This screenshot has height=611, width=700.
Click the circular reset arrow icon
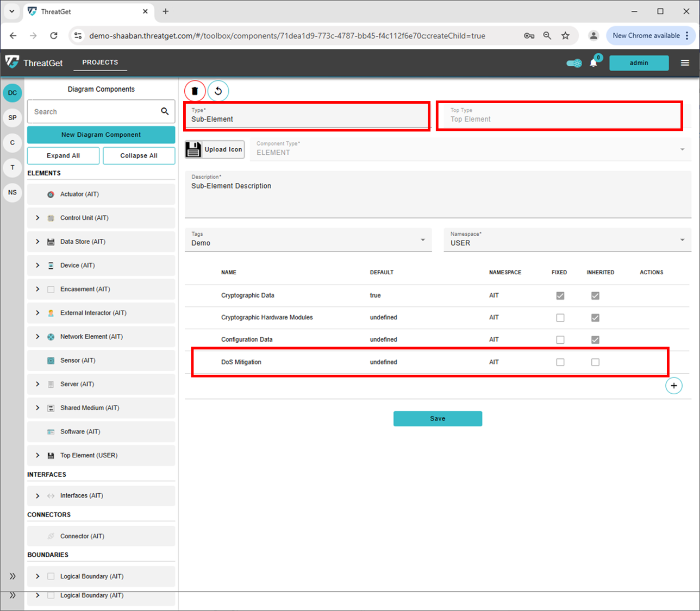click(218, 91)
